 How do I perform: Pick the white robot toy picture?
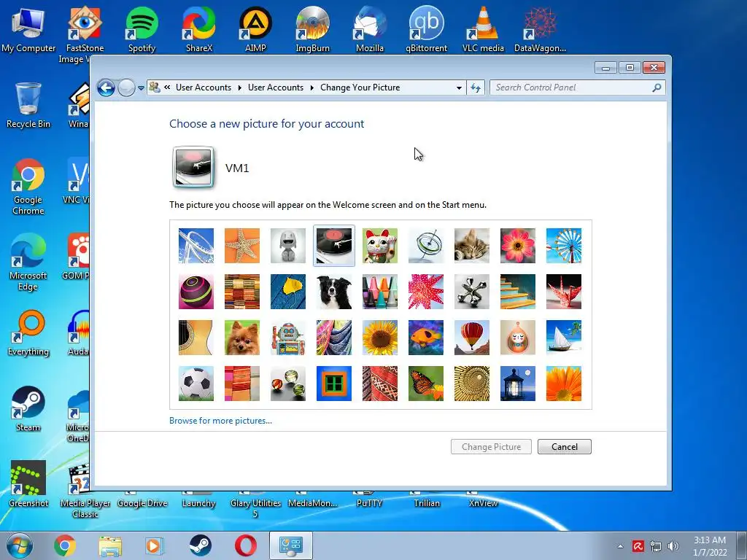pyautogui.click(x=287, y=246)
